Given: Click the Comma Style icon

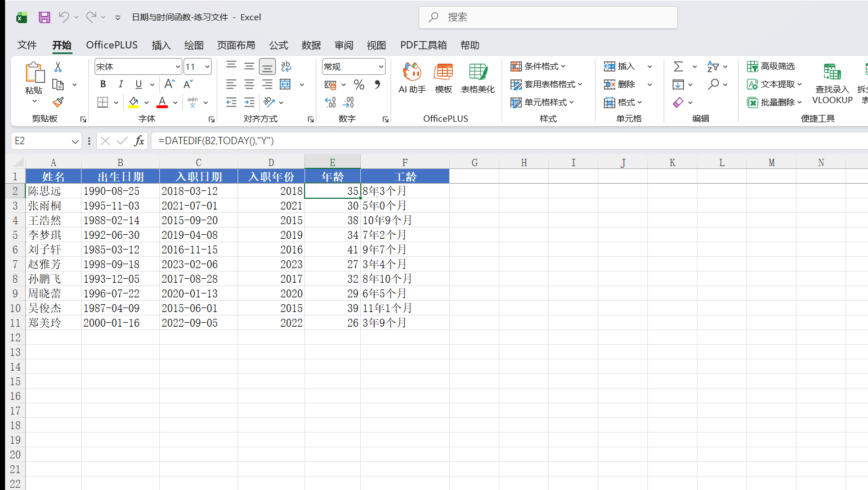Looking at the screenshot, I should (x=377, y=84).
